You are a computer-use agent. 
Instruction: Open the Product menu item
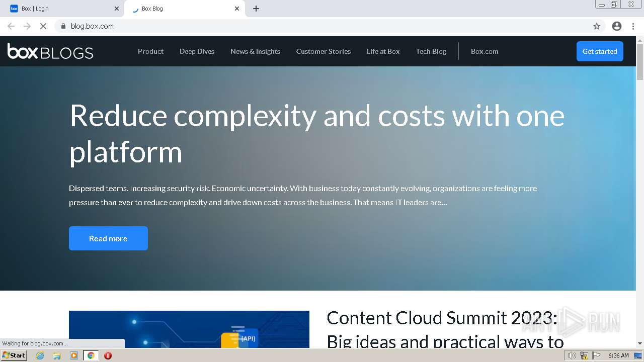[150, 51]
